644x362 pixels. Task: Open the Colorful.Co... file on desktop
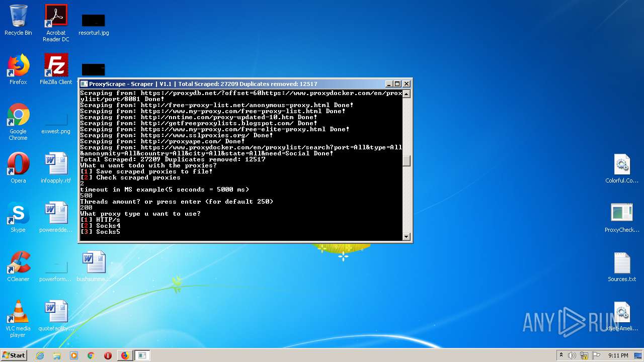622,168
